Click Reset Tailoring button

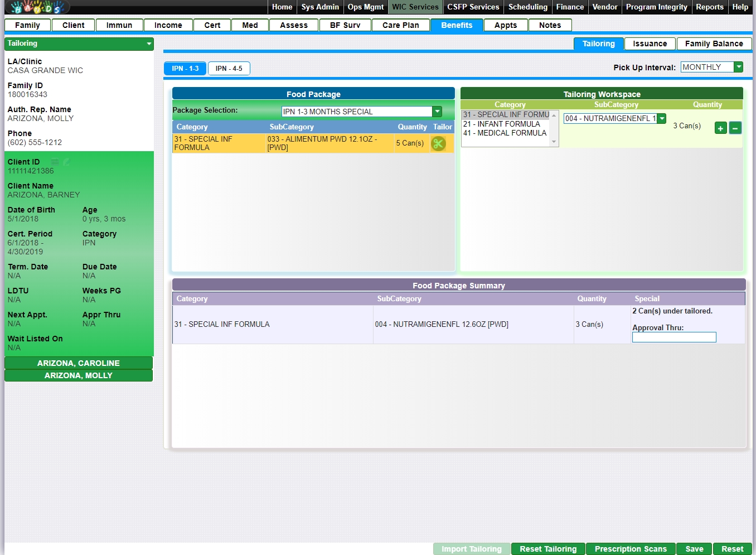547,549
